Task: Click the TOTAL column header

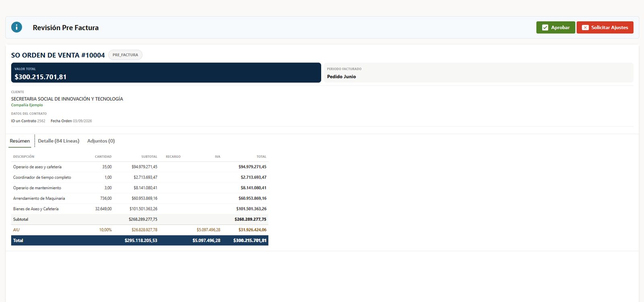Action: (262, 157)
